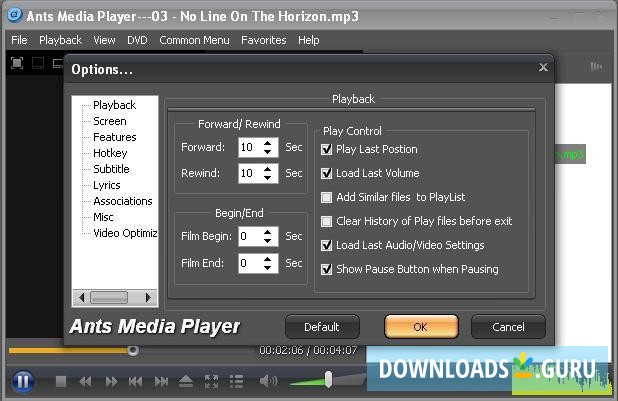Mute the audio via speaker icon
The image size is (618, 401).
(268, 381)
